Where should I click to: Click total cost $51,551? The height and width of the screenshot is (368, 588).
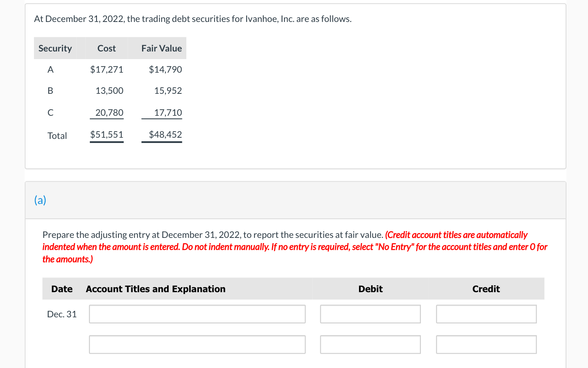pos(107,135)
